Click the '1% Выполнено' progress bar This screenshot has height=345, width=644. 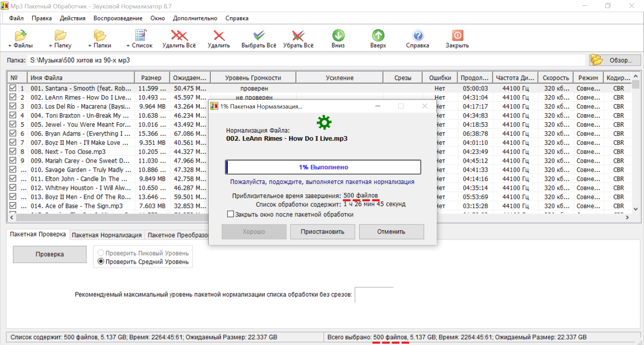pyautogui.click(x=323, y=167)
